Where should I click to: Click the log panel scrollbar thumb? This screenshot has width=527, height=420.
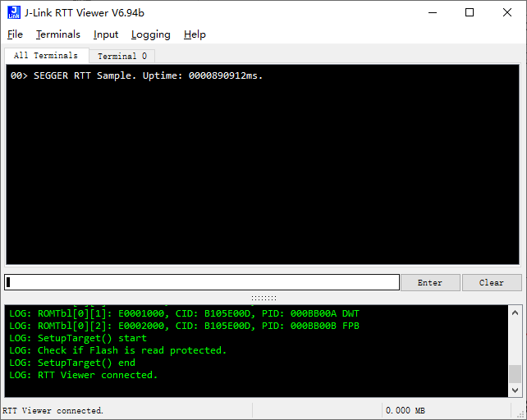[x=515, y=374]
